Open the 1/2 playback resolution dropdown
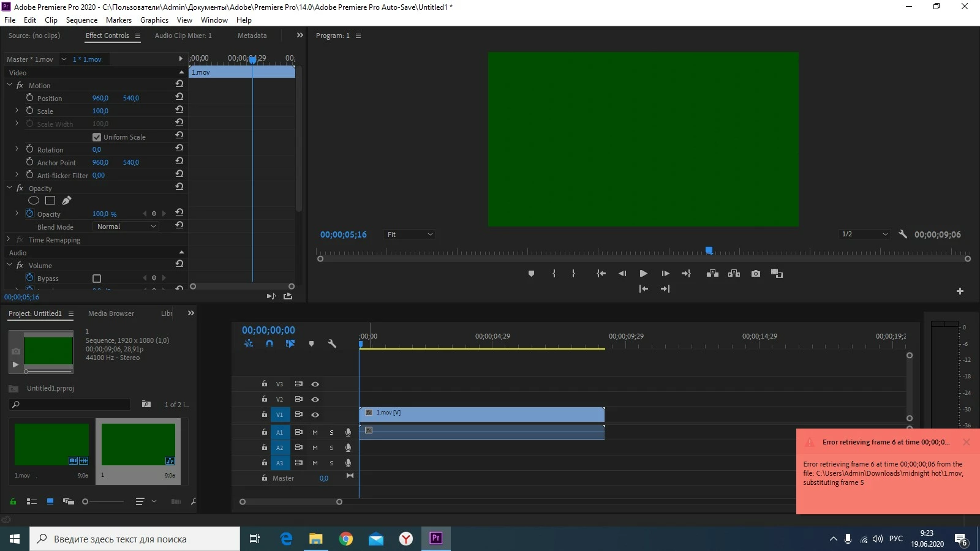 (x=864, y=234)
